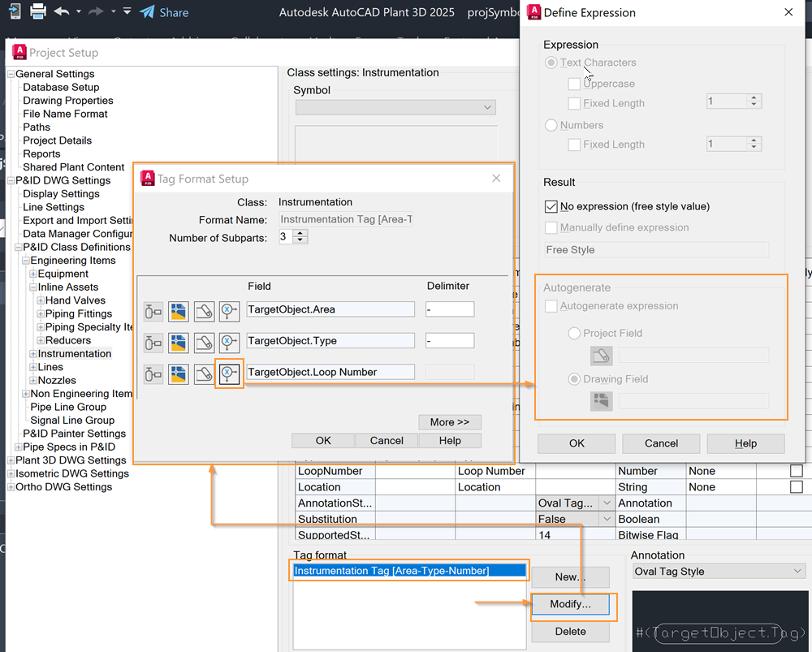The height and width of the screenshot is (652, 812).
Task: Click delimiter field of TargetObject.Type row
Action: pyautogui.click(x=450, y=341)
